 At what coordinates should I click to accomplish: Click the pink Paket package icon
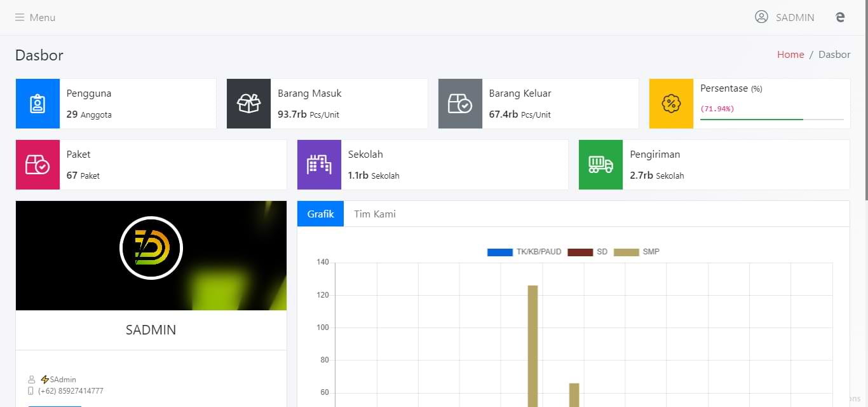click(37, 165)
